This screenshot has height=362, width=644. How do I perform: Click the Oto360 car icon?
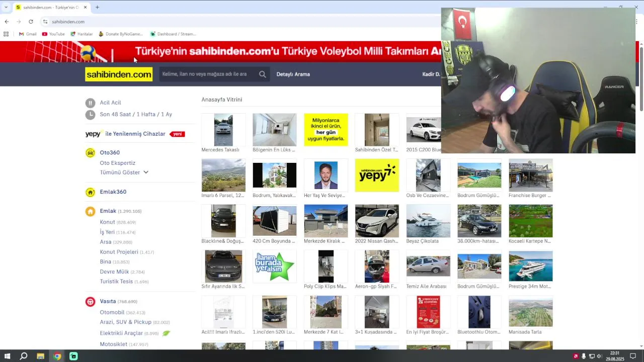[x=90, y=153]
